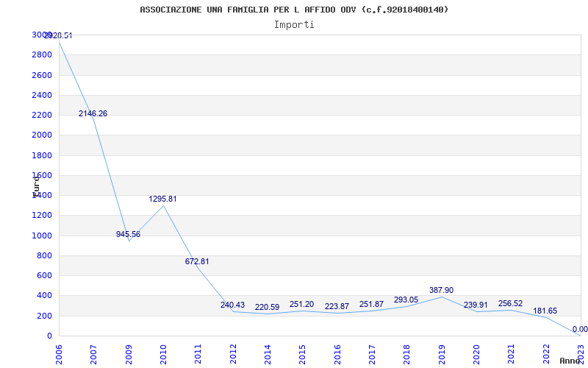
Task: Click the 2016 year axis label
Action: tap(337, 354)
